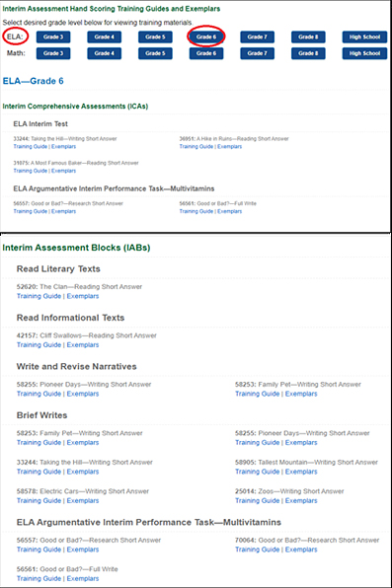The height and width of the screenshot is (588, 392).
Task: Select ELA Grade 8 button
Action: click(x=308, y=37)
